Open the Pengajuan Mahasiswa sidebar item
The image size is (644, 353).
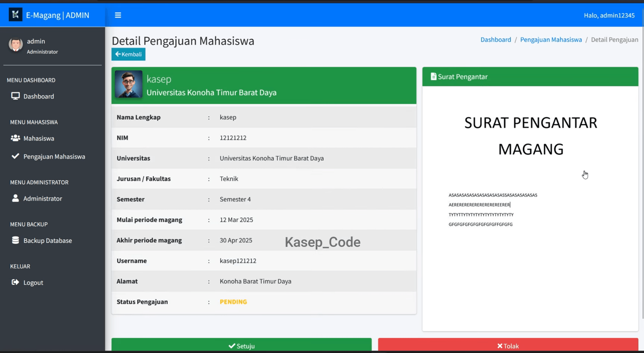click(x=53, y=156)
